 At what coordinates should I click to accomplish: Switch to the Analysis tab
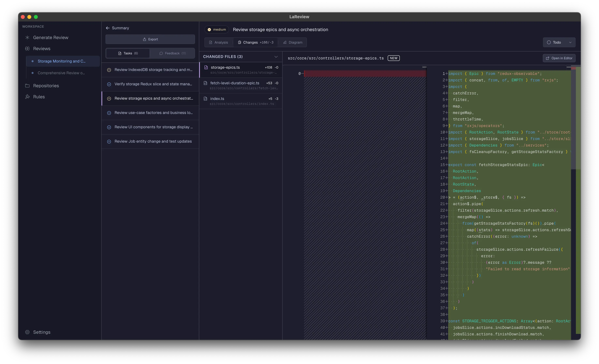pos(219,42)
